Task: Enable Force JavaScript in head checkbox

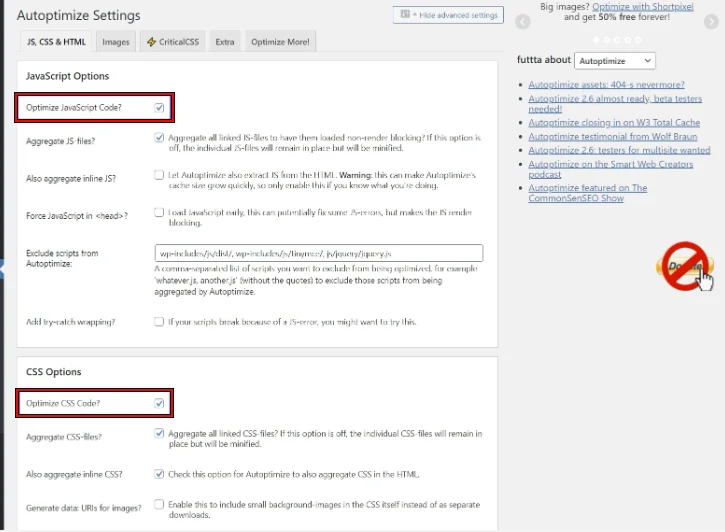Action: (159, 212)
